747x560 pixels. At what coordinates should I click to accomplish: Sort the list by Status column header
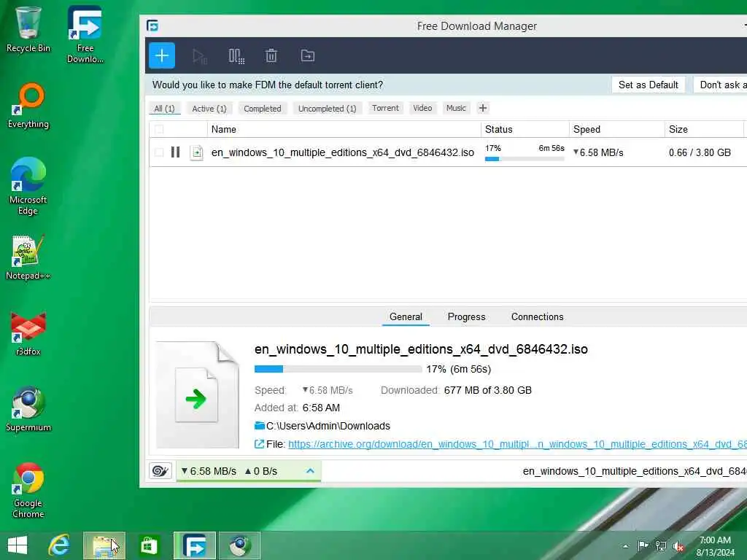coord(525,129)
